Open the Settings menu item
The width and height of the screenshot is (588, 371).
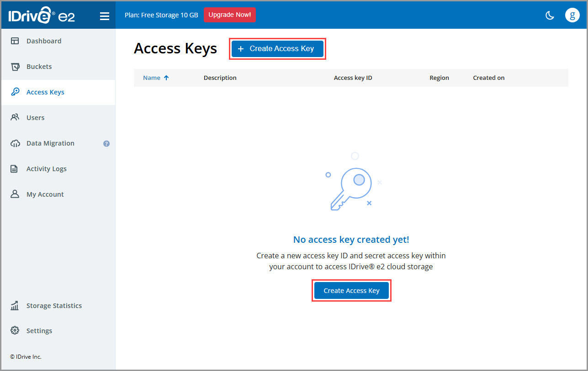(x=58, y=331)
